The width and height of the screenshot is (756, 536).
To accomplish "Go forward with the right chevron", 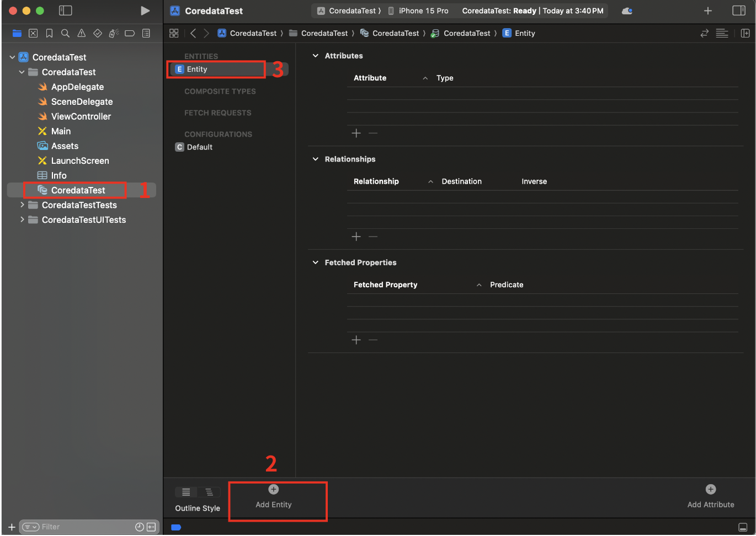I will pos(206,33).
